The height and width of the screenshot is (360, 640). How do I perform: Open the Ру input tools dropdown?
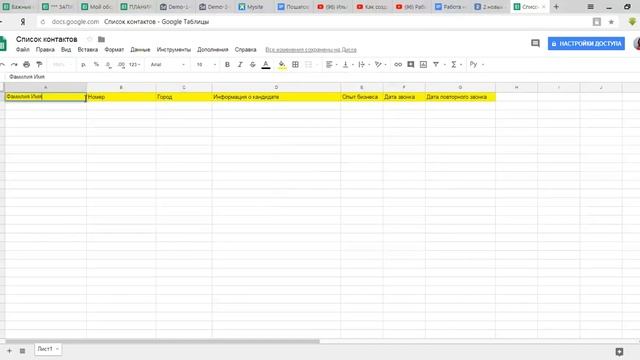(476, 64)
